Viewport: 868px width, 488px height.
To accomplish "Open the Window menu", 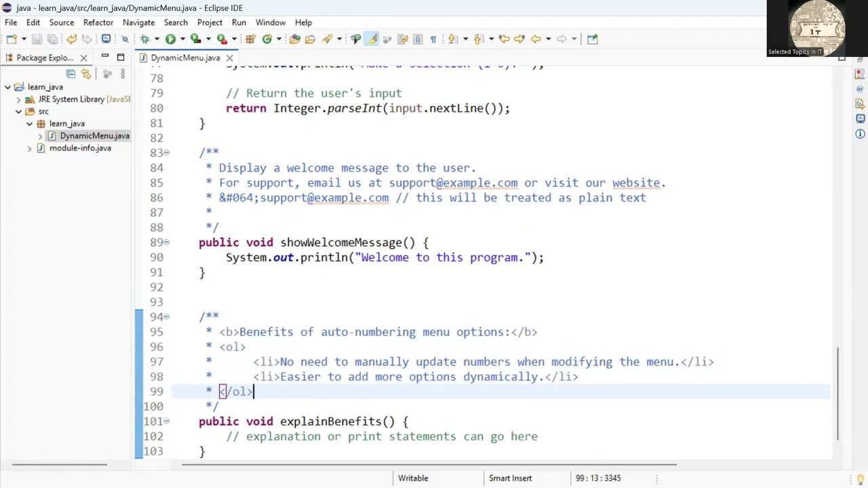I will pos(271,22).
